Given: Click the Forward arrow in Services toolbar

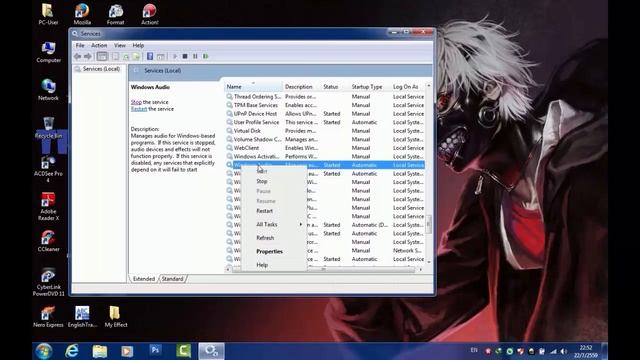Looking at the screenshot, I should 88,56.
